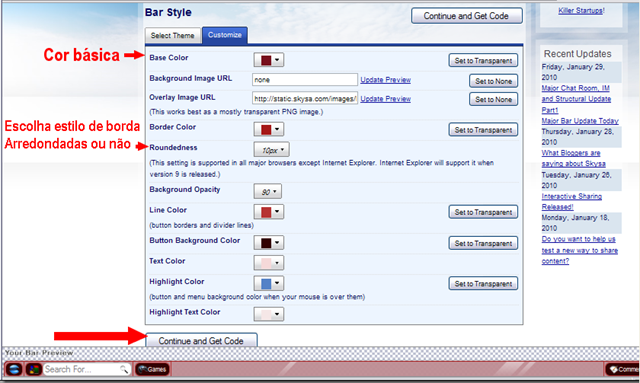Image resolution: width=640 pixels, height=383 pixels.
Task: Open the Games button in bar preview
Action: [x=152, y=369]
